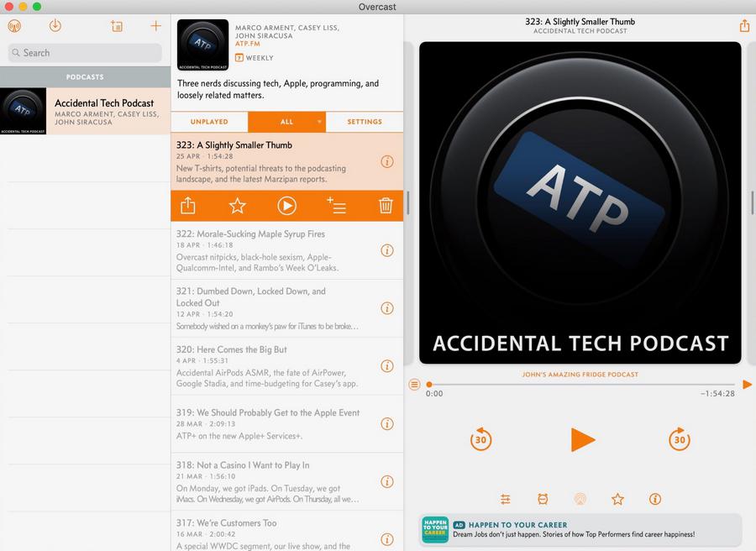Open the All tab dropdown arrow

(319, 122)
